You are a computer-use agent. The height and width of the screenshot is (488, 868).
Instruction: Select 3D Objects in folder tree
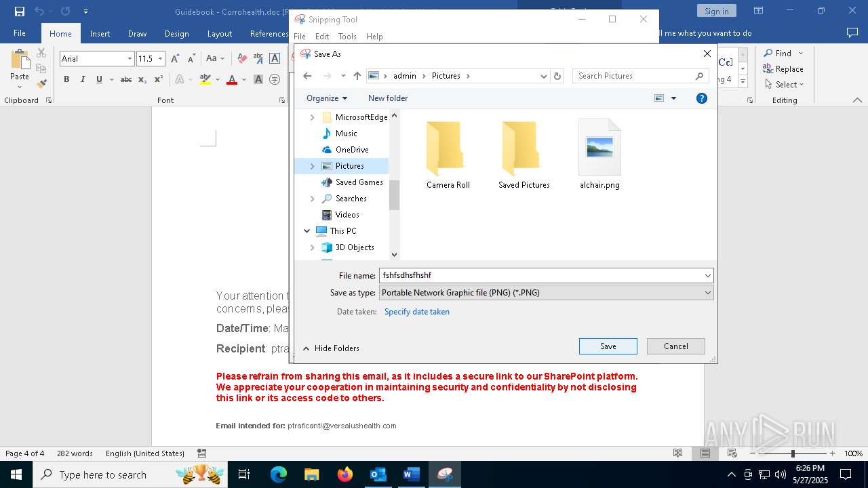click(x=355, y=247)
